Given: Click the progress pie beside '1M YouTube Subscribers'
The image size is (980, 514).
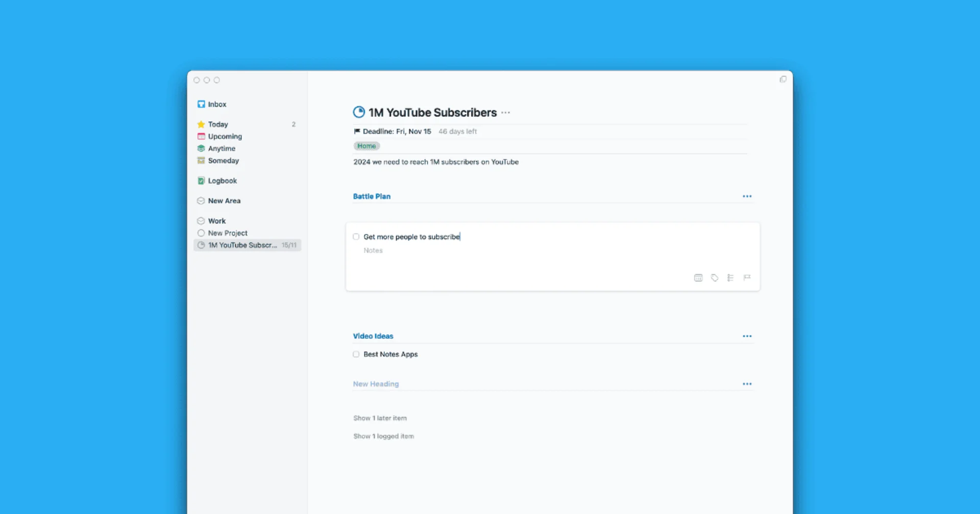Looking at the screenshot, I should (x=358, y=112).
